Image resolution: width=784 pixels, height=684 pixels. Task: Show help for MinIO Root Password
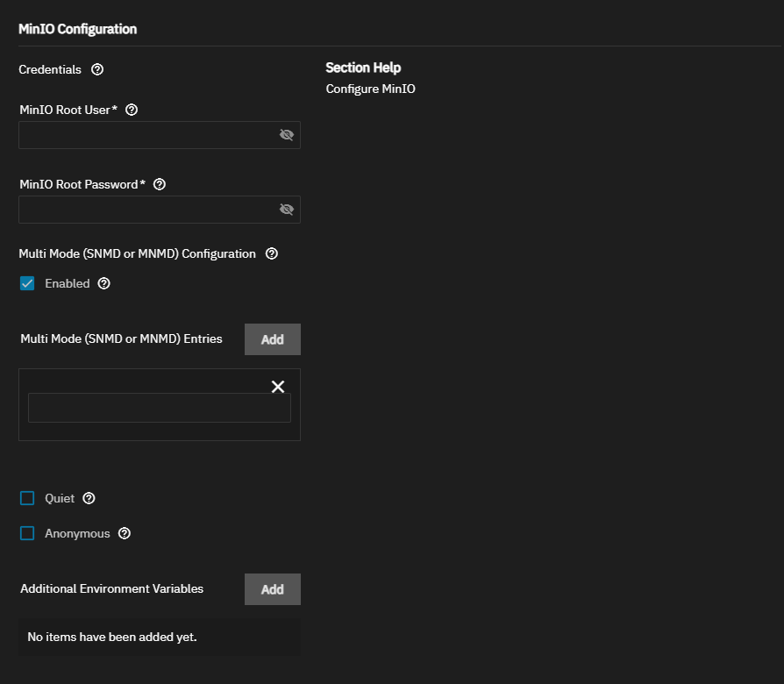[x=160, y=184]
